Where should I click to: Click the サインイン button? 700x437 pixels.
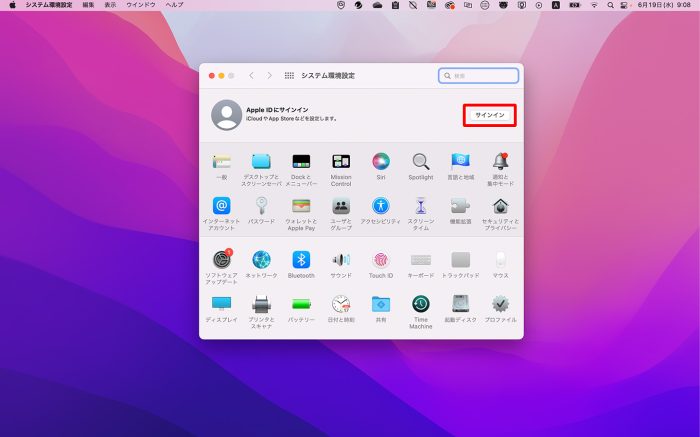point(490,115)
